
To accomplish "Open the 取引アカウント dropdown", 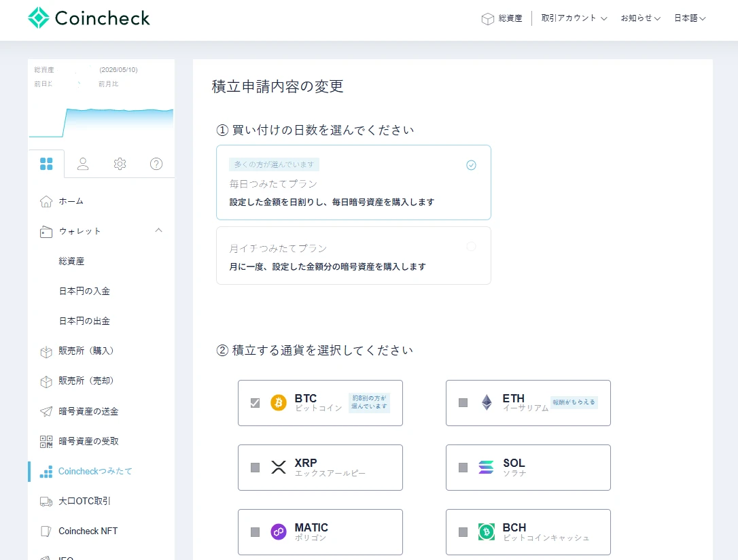I will tap(574, 18).
